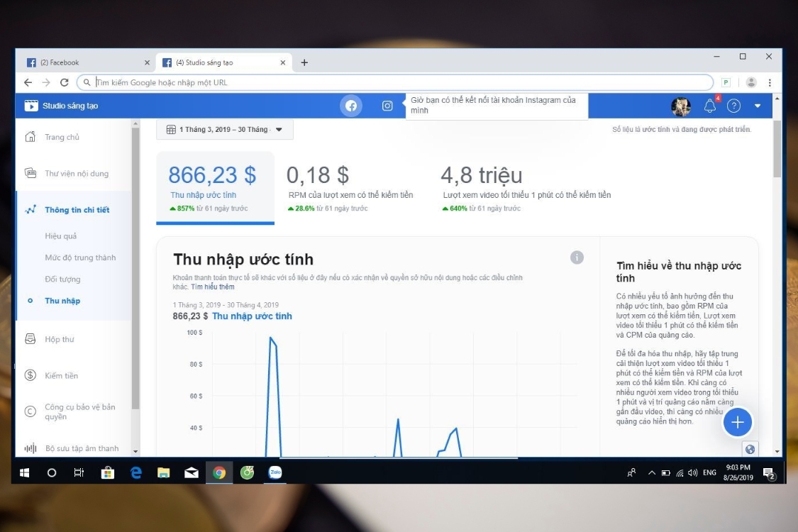Show hidden system tray icons
The image size is (798, 532).
tap(651, 473)
